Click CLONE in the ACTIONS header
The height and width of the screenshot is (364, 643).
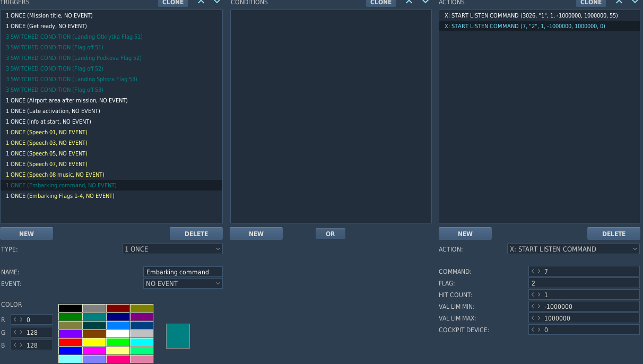591,3
